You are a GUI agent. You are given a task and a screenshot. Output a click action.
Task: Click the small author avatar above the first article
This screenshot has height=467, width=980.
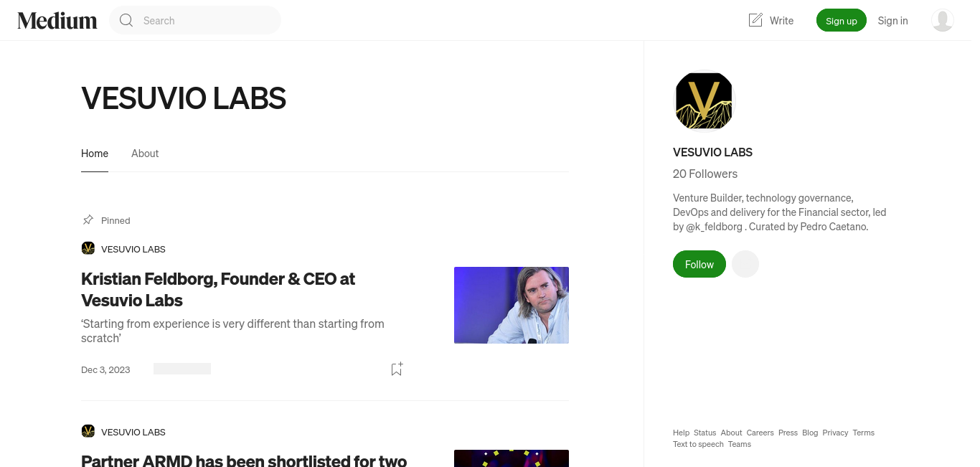[88, 248]
